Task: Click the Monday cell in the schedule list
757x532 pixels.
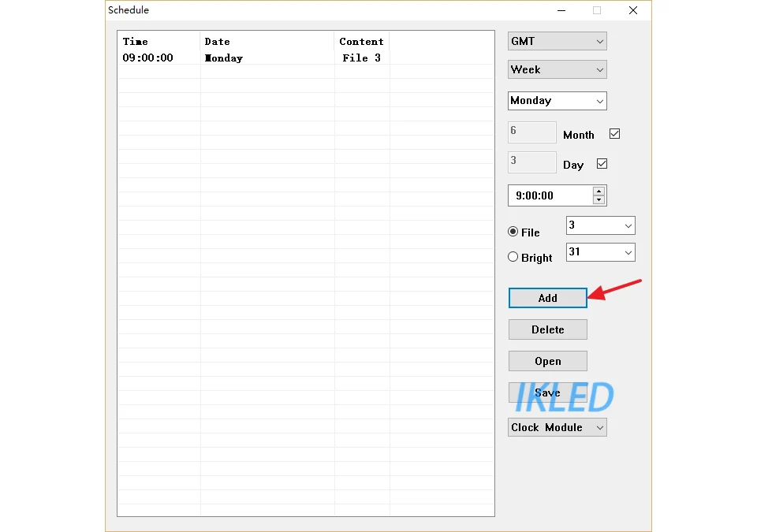Action: point(223,58)
